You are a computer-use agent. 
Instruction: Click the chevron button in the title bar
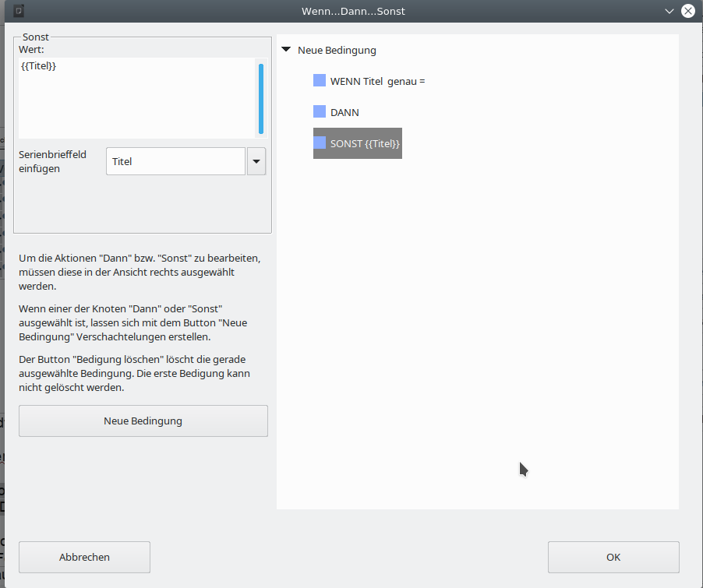point(669,11)
